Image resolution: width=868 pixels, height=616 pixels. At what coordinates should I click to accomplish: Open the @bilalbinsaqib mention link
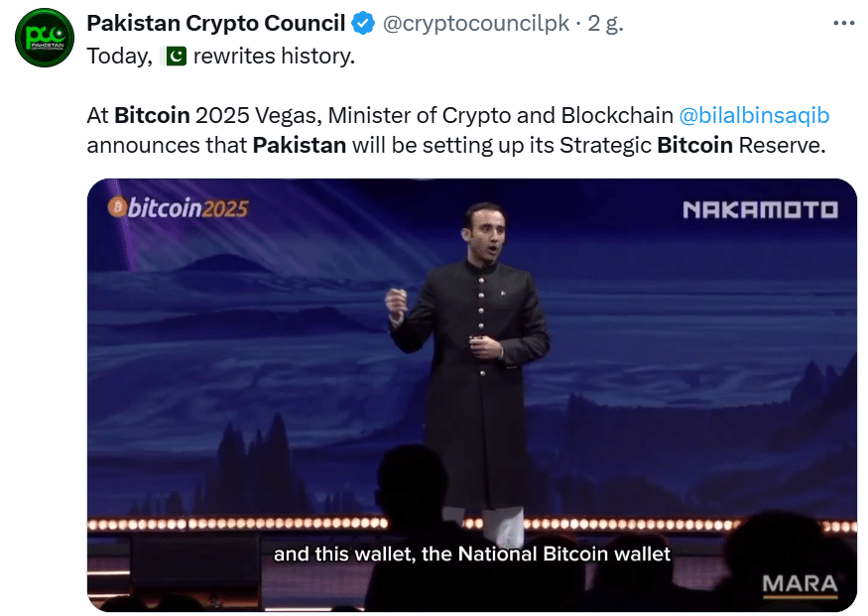(753, 115)
